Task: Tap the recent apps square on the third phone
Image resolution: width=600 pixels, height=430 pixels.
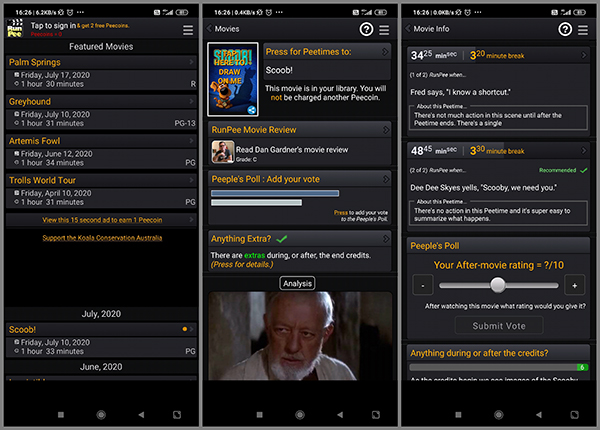Action: pos(458,415)
